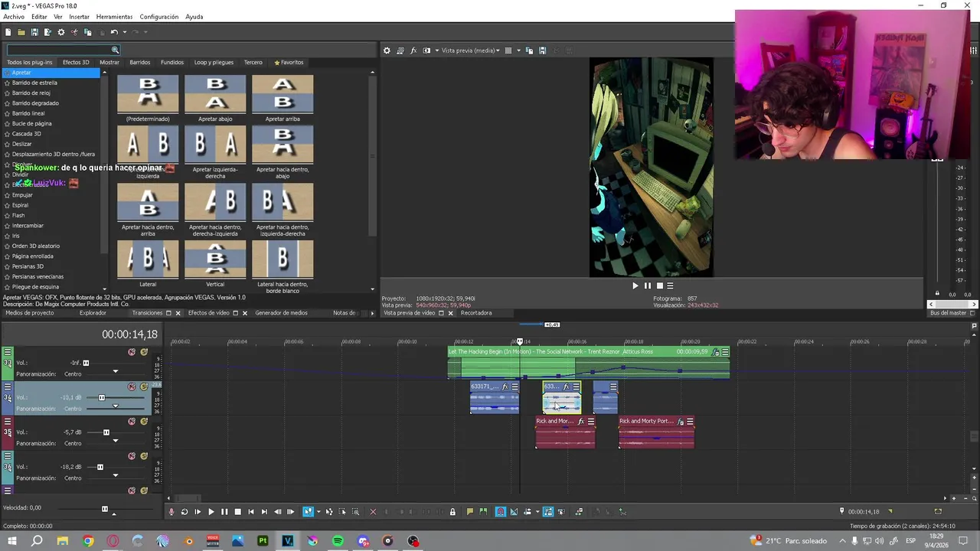Image resolution: width=980 pixels, height=551 pixels.
Task: Open the Insertar menu
Action: pos(79,17)
